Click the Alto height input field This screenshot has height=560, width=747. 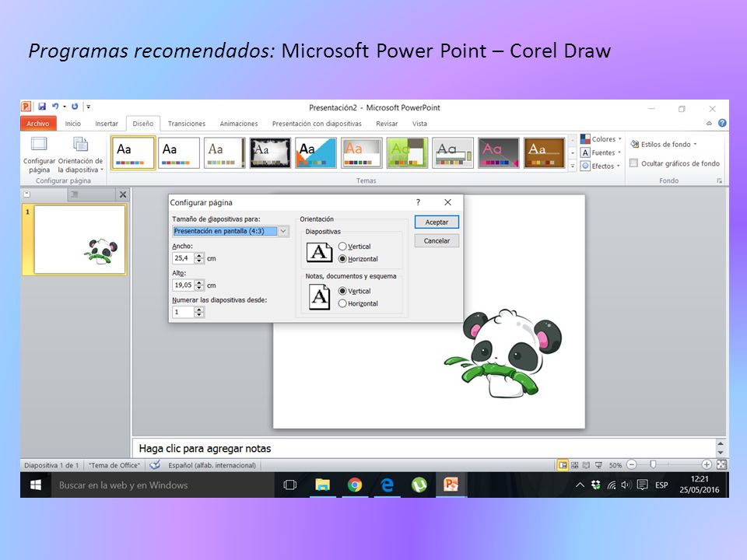[x=184, y=285]
